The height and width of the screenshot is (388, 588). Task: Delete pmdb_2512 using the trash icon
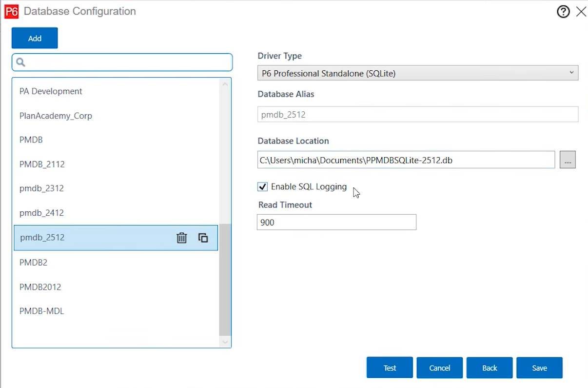[x=181, y=238]
